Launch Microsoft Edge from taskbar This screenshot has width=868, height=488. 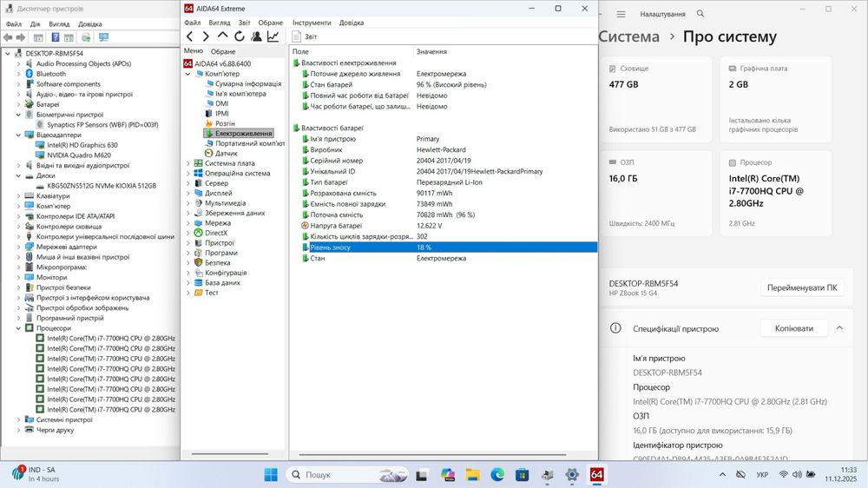[497, 475]
